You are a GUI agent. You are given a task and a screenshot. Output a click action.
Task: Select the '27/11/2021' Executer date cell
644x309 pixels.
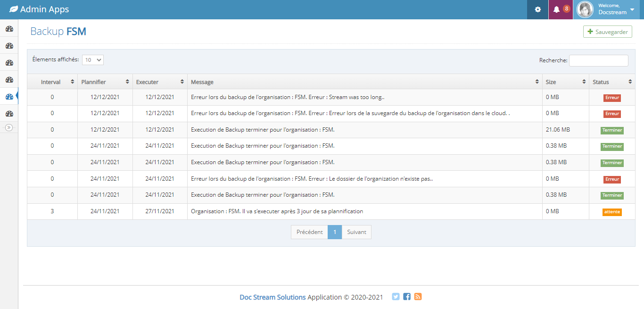160,211
